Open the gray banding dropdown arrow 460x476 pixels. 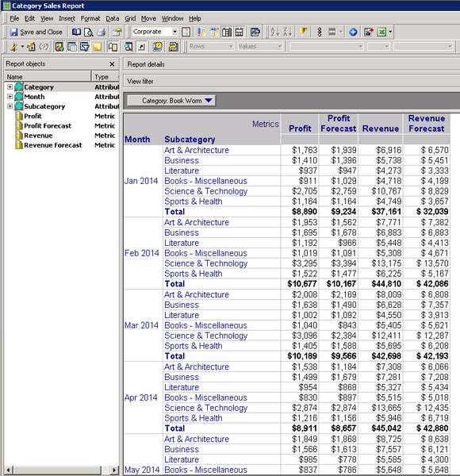tap(341, 32)
